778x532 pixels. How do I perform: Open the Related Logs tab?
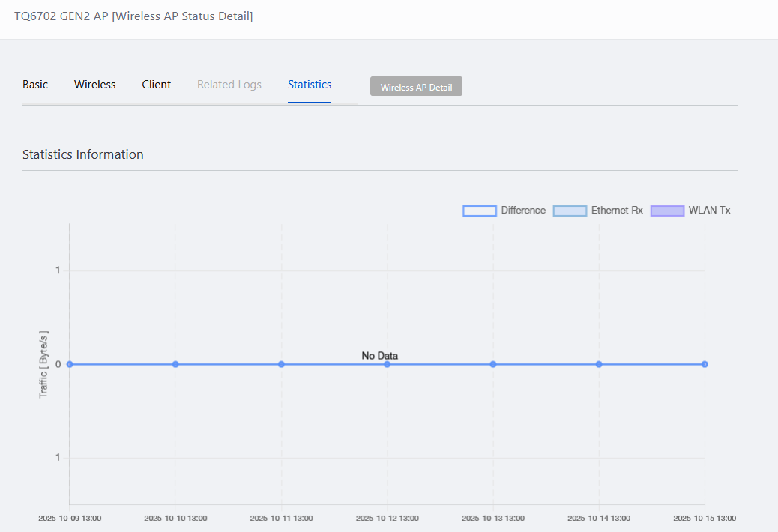point(229,85)
